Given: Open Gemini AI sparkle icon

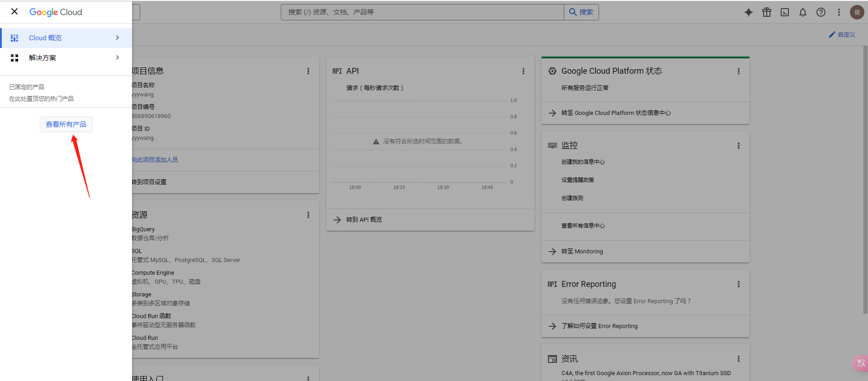Looking at the screenshot, I should 749,12.
